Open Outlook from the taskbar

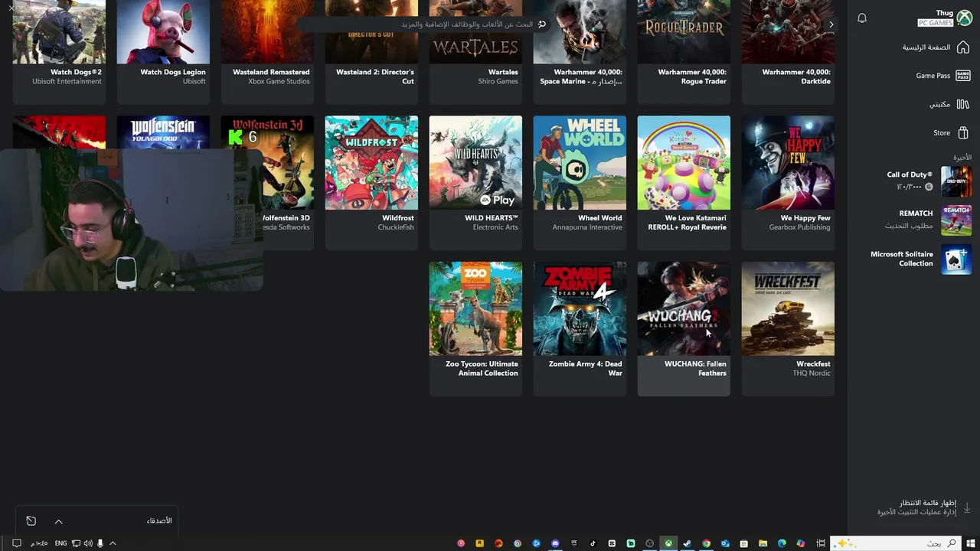(725, 543)
